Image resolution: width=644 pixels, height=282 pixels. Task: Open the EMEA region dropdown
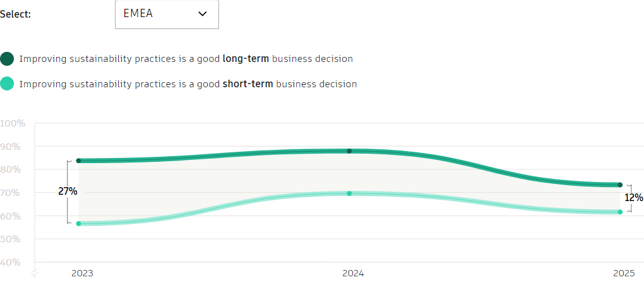click(x=167, y=14)
